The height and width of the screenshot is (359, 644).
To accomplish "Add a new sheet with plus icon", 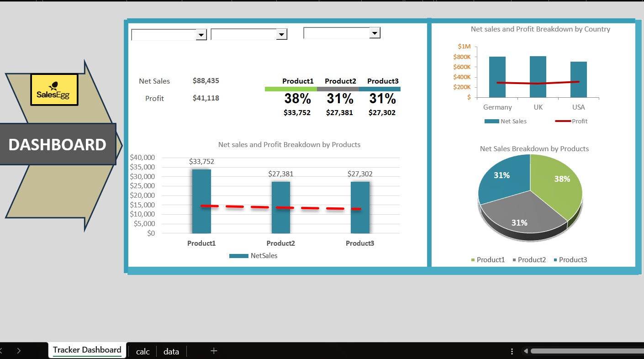I will pos(214,351).
